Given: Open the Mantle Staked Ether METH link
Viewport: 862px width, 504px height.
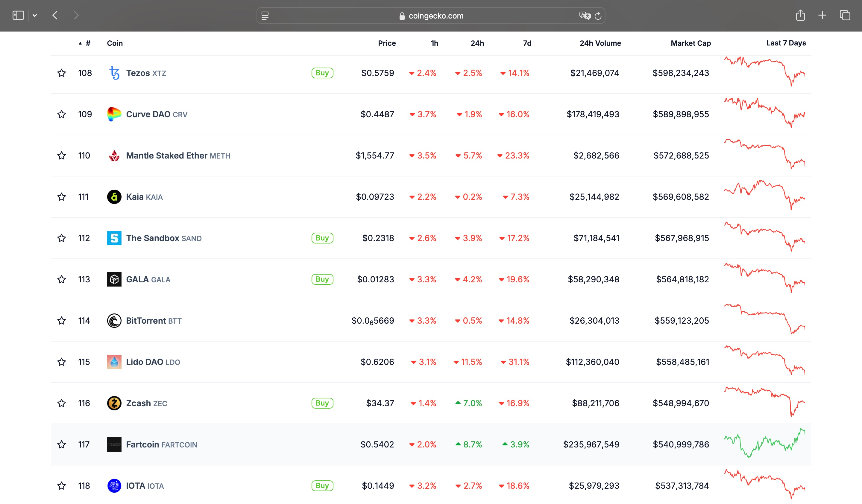Looking at the screenshot, I should click(x=178, y=156).
